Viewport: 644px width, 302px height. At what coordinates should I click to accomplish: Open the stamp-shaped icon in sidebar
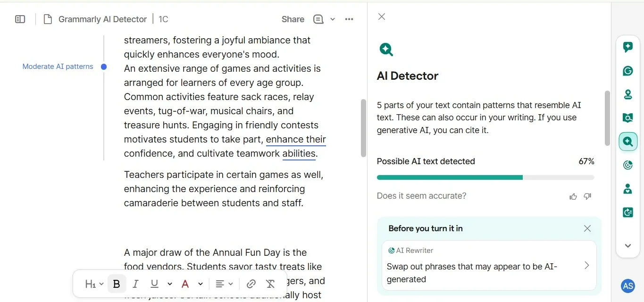[x=627, y=94]
